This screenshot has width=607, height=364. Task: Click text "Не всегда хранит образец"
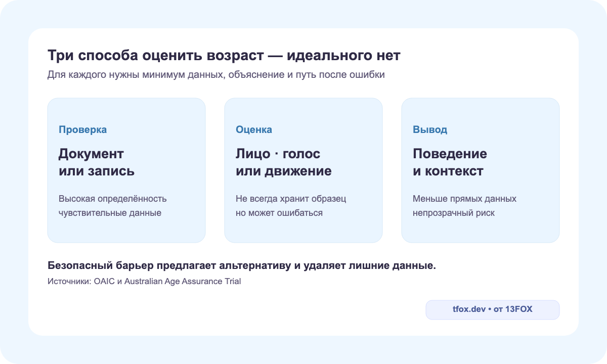pos(291,199)
